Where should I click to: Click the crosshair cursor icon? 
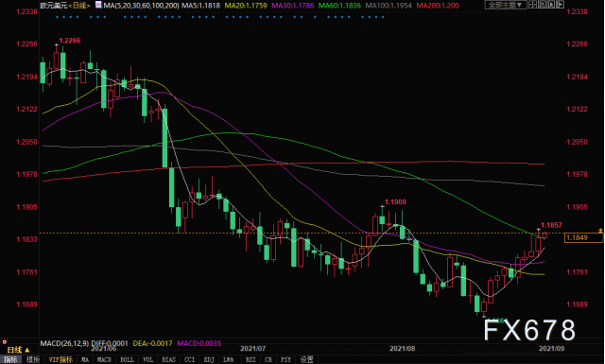(532, 5)
